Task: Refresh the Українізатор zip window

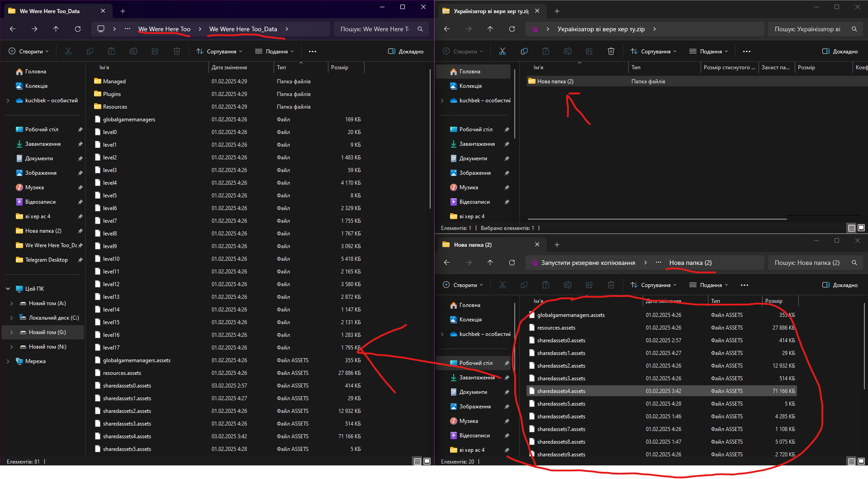Action: point(512,29)
